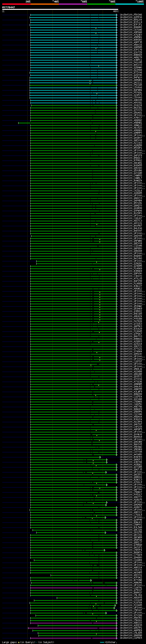Select the UniRef100_Q3MHV2 label
The image size is (146, 644).
(x=131, y=311)
